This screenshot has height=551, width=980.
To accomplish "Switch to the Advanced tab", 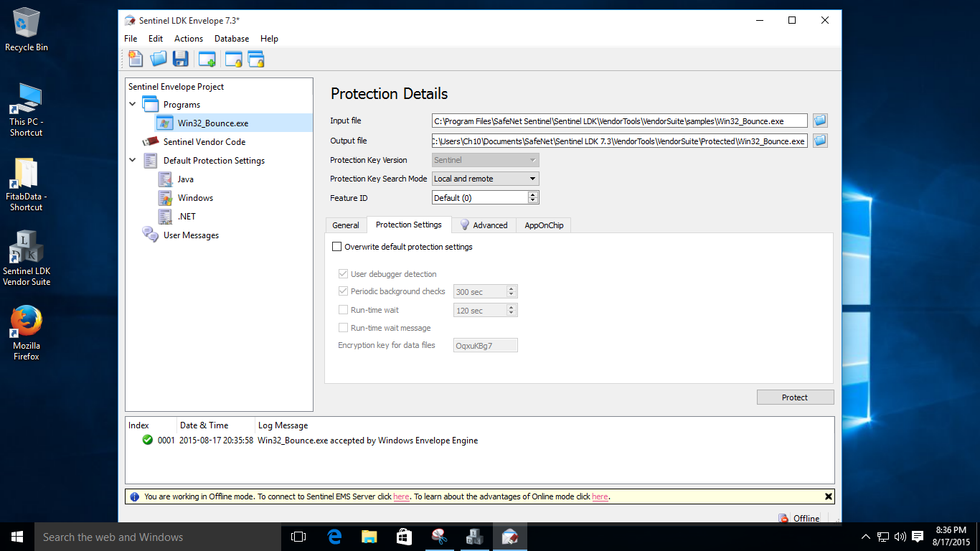I will (x=484, y=225).
